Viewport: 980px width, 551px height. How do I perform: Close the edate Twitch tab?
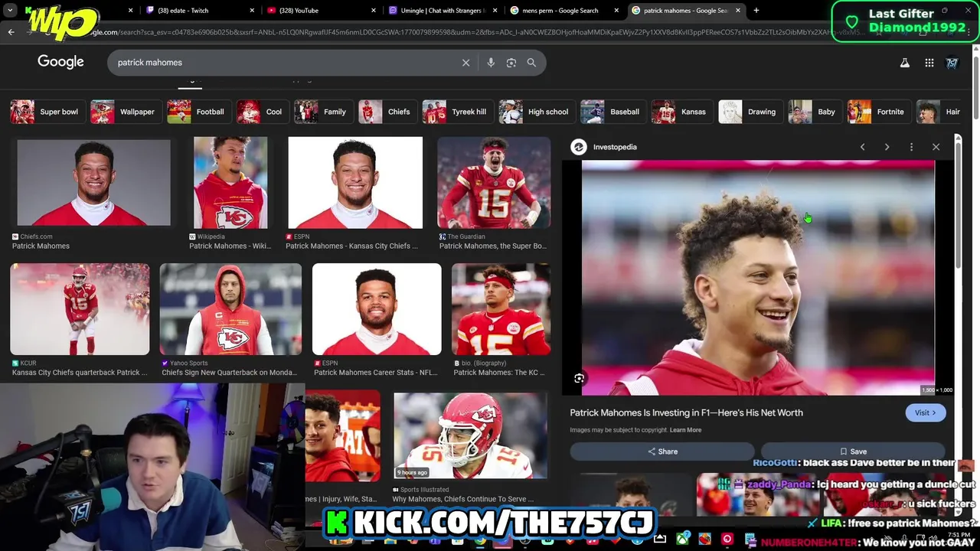click(x=252, y=11)
